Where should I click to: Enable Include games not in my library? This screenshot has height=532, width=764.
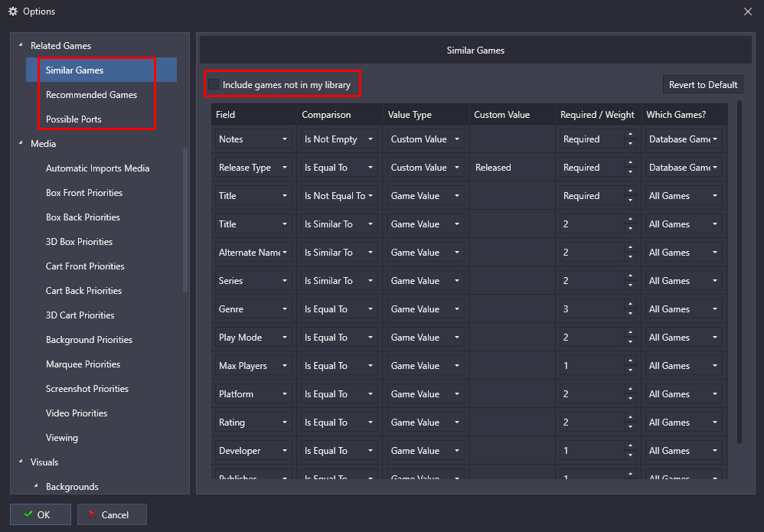pos(214,84)
